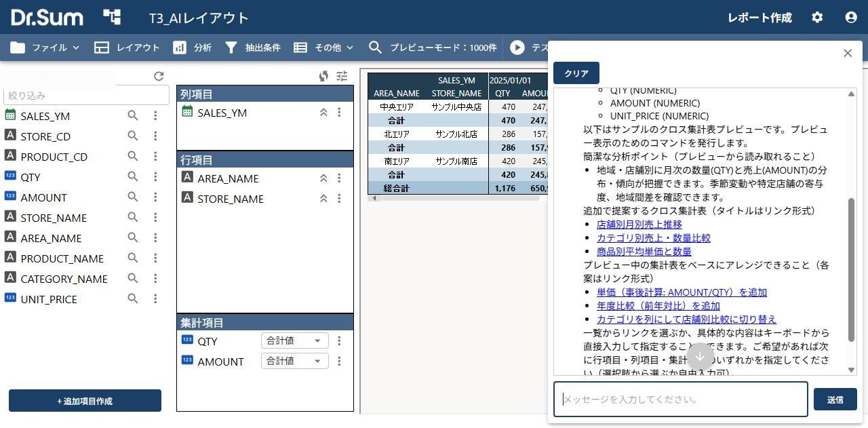Open the 年度比較（前年対比）を追加 link
The width and height of the screenshot is (868, 428).
click(x=658, y=306)
